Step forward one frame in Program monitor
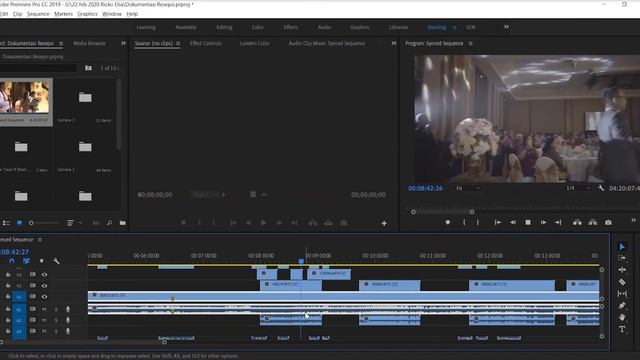640x360 pixels. (543, 222)
